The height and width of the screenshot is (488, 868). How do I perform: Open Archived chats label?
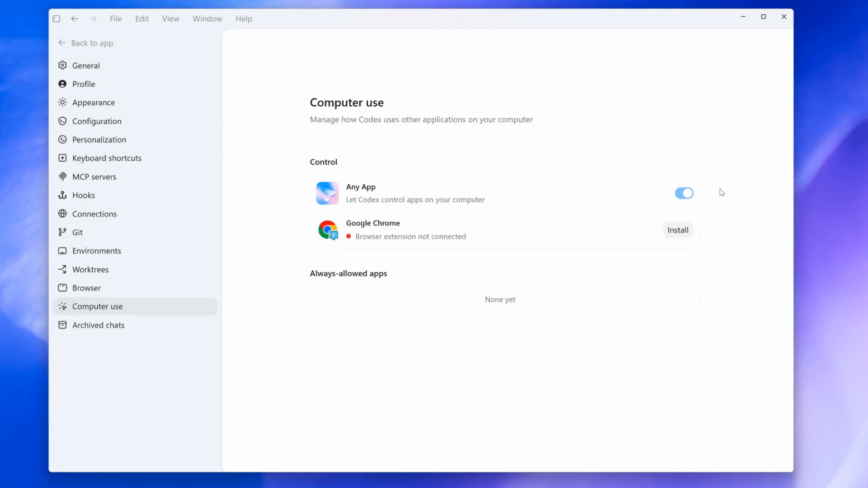coord(98,325)
